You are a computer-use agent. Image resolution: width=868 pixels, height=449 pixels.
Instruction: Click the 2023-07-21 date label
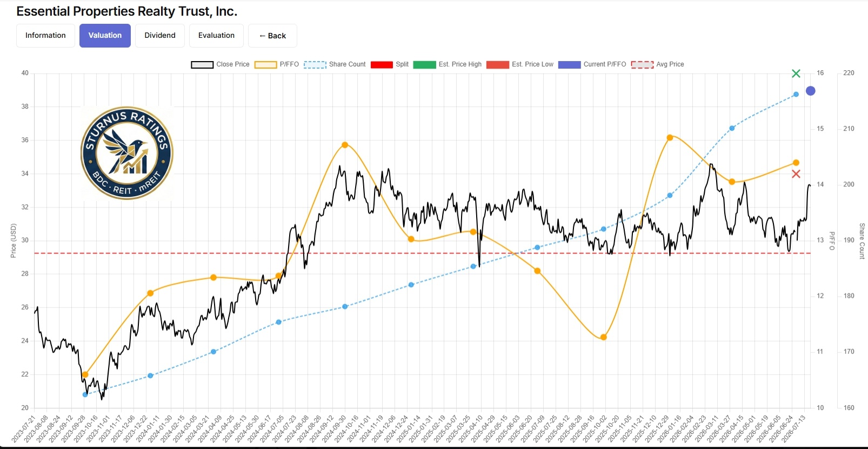[x=24, y=428]
